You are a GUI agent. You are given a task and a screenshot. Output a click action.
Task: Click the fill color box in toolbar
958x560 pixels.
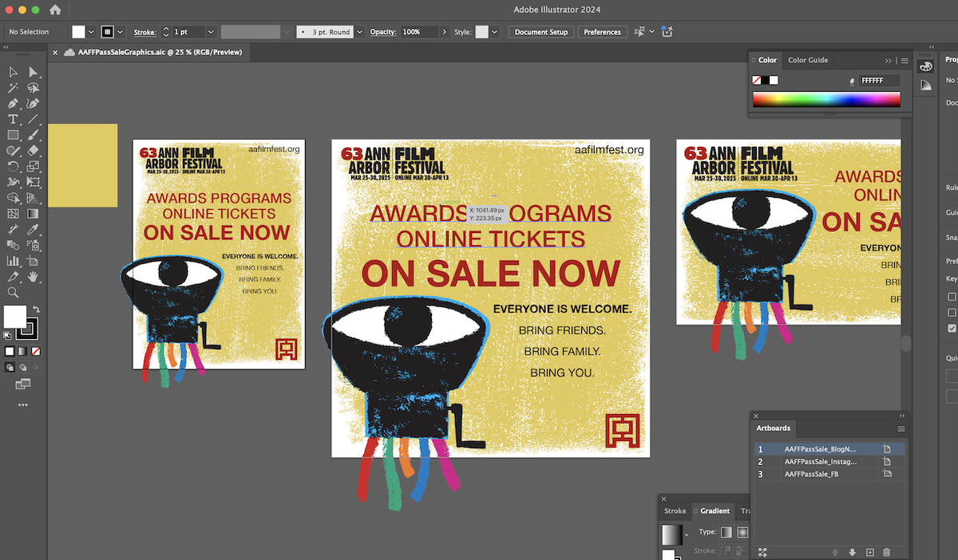pos(14,317)
